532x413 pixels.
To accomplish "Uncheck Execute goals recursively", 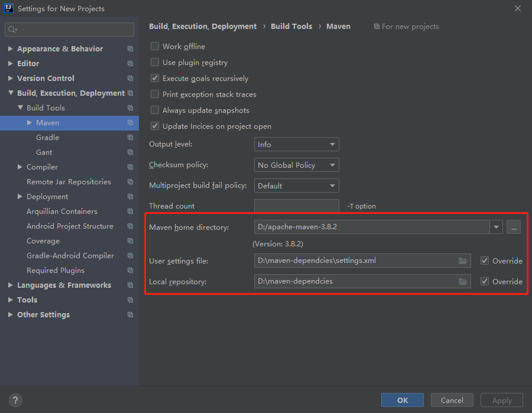I will click(155, 78).
